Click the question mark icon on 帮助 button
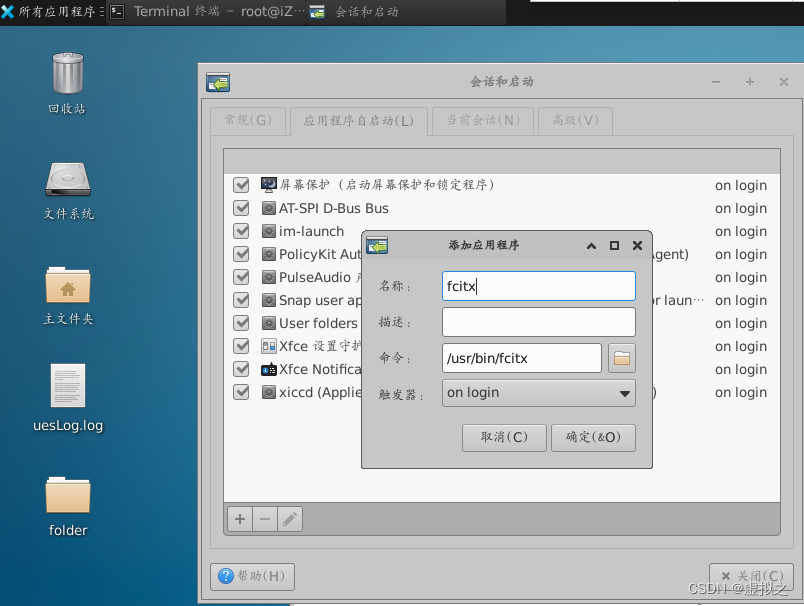 coord(226,576)
